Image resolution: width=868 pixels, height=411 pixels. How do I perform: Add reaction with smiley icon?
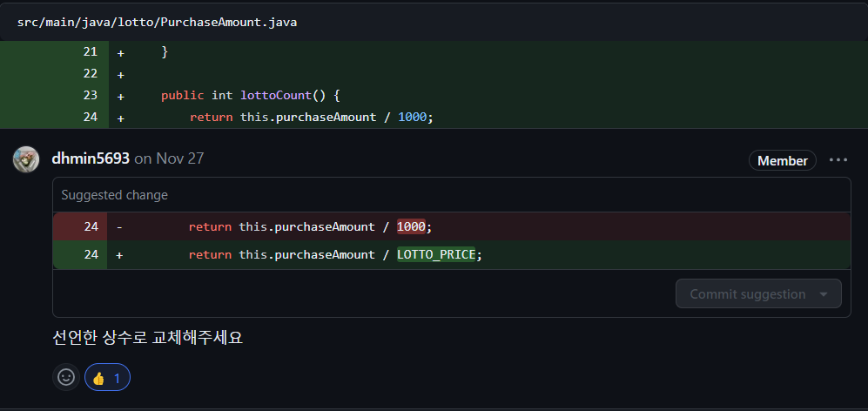tap(66, 378)
